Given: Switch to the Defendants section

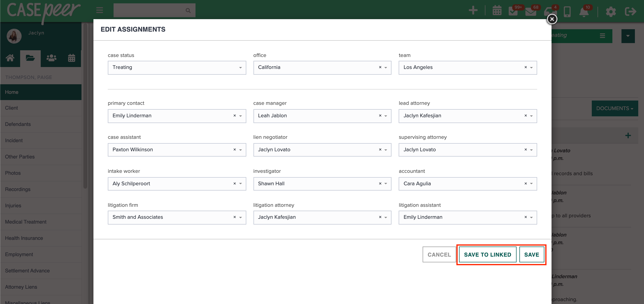Looking at the screenshot, I should click(x=18, y=124).
